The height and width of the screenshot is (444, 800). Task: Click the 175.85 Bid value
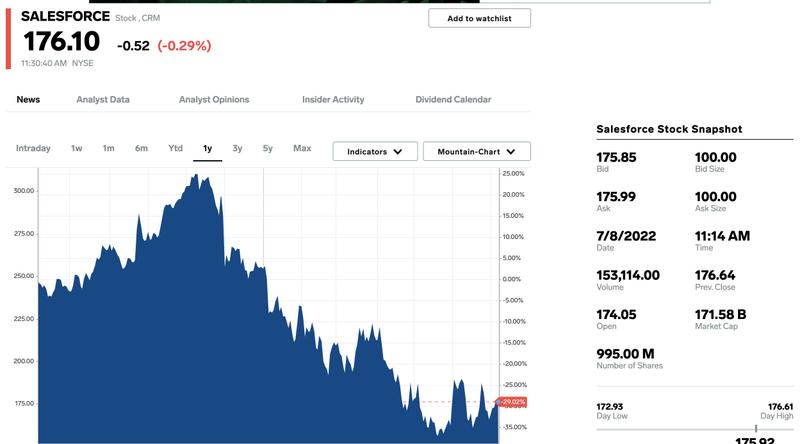coord(616,157)
